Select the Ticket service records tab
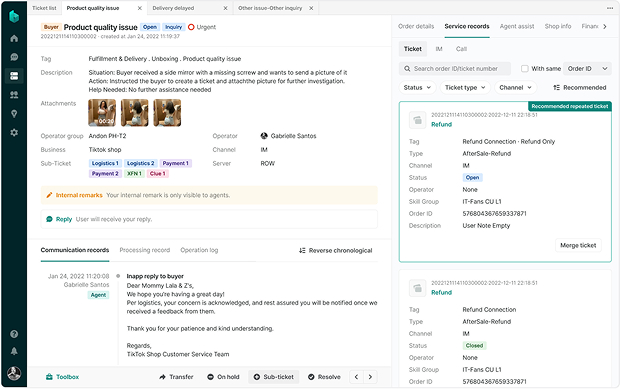This screenshot has width=620, height=389. tap(412, 49)
